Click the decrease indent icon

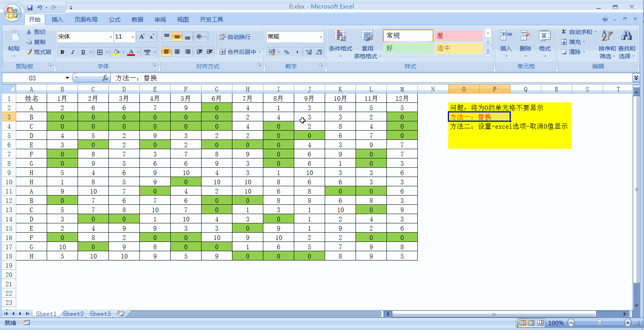click(x=199, y=52)
